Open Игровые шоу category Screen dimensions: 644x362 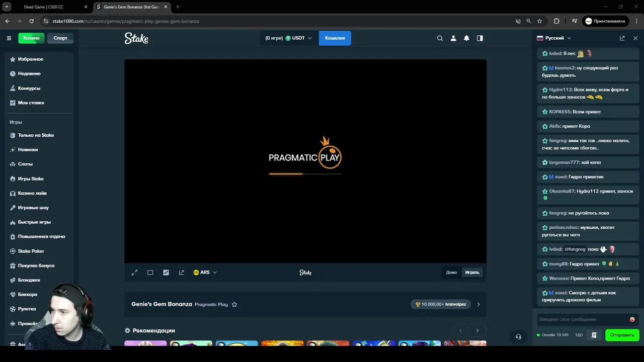click(x=39, y=208)
